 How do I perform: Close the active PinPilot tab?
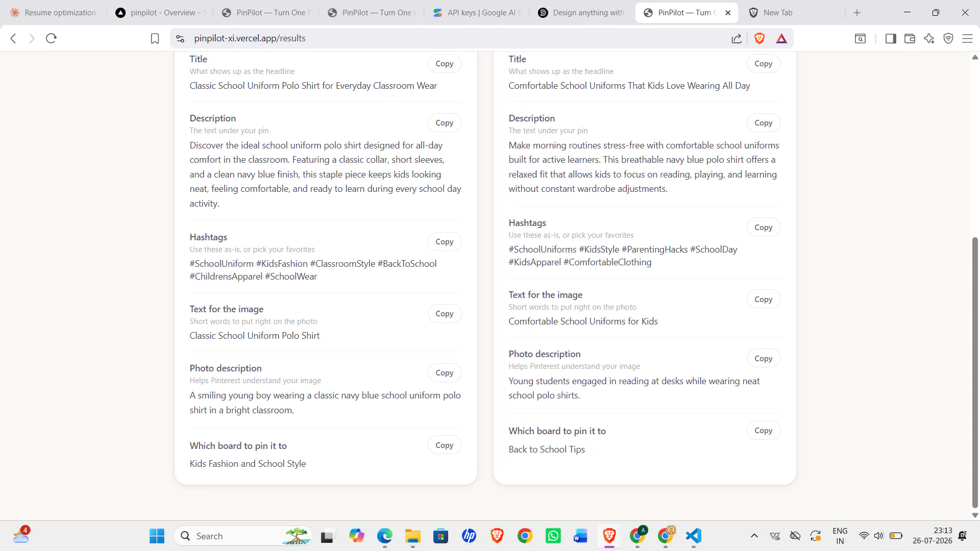(x=728, y=13)
